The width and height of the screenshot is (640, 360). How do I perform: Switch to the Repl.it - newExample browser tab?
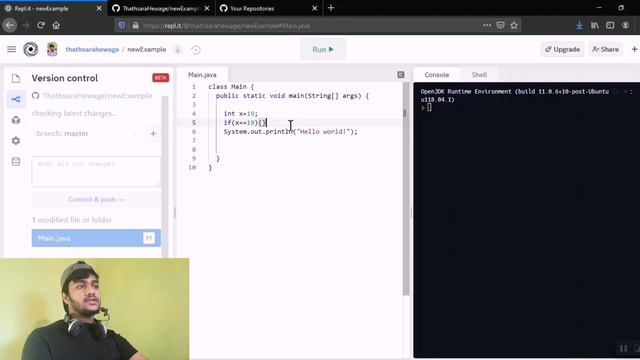pos(53,9)
